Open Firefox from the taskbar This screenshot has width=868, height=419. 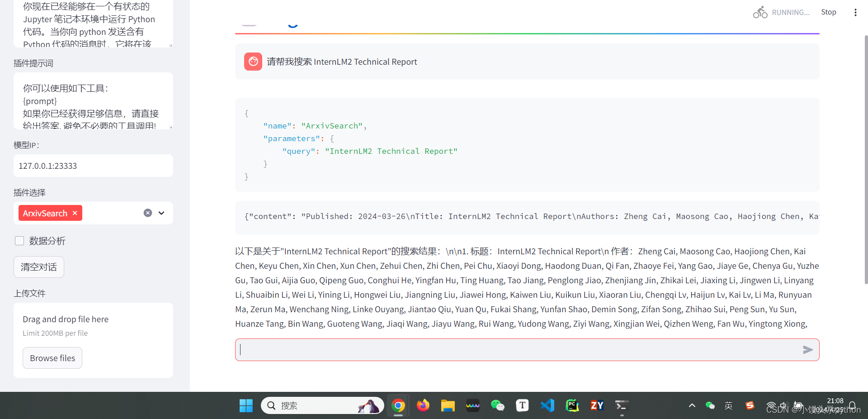pyautogui.click(x=423, y=405)
